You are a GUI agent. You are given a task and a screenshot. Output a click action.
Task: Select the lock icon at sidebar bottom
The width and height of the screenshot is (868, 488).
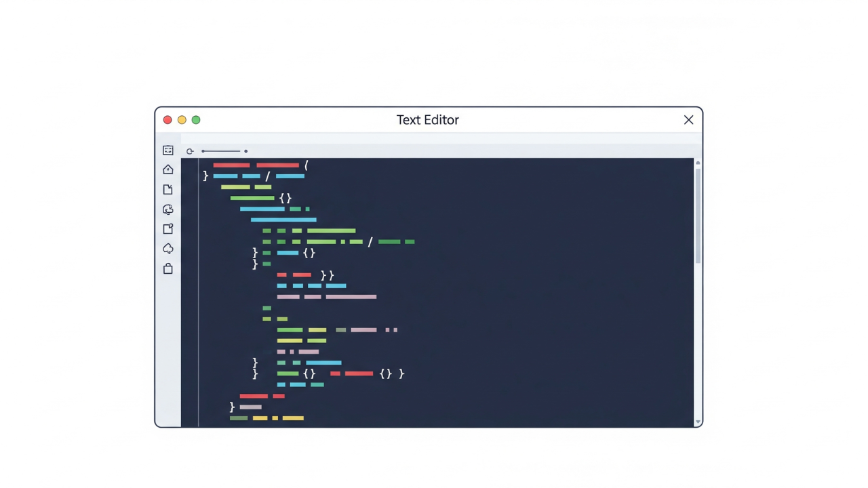tap(167, 269)
